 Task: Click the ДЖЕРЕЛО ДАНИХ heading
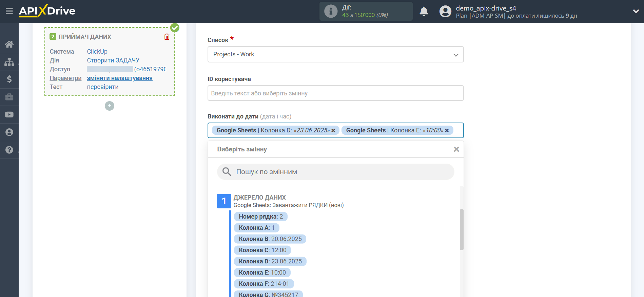(259, 198)
